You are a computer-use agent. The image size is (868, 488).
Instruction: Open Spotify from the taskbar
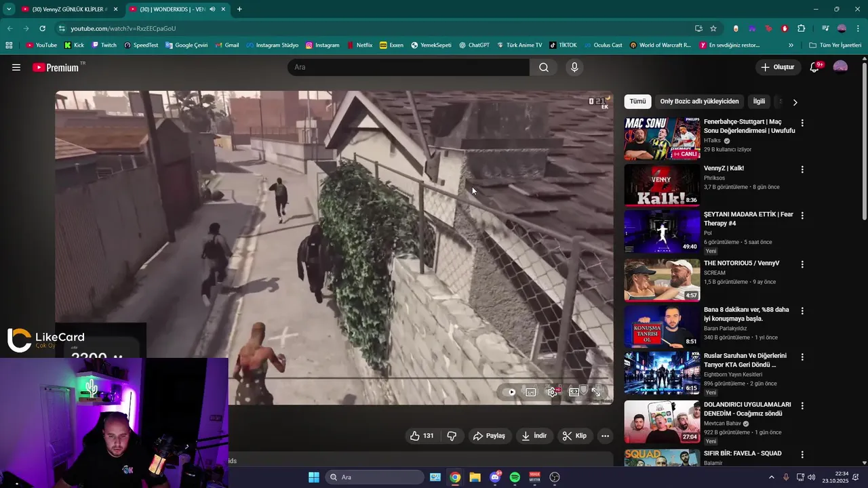point(515,477)
